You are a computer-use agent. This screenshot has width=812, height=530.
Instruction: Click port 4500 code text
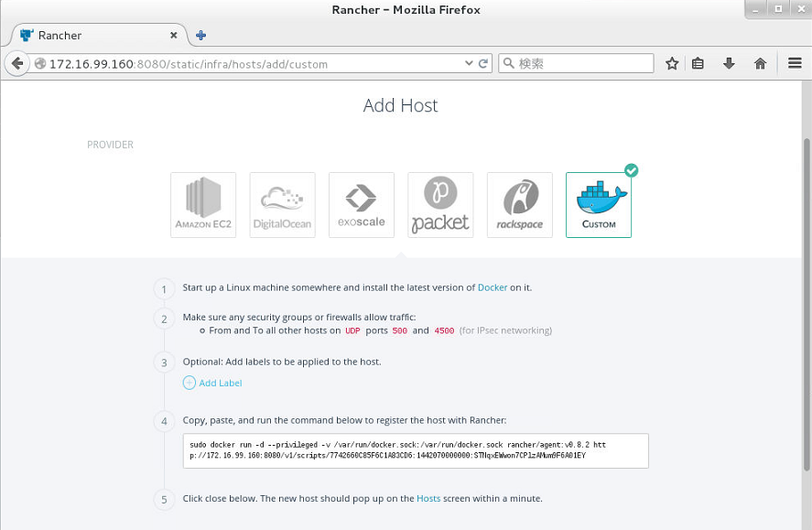[444, 330]
